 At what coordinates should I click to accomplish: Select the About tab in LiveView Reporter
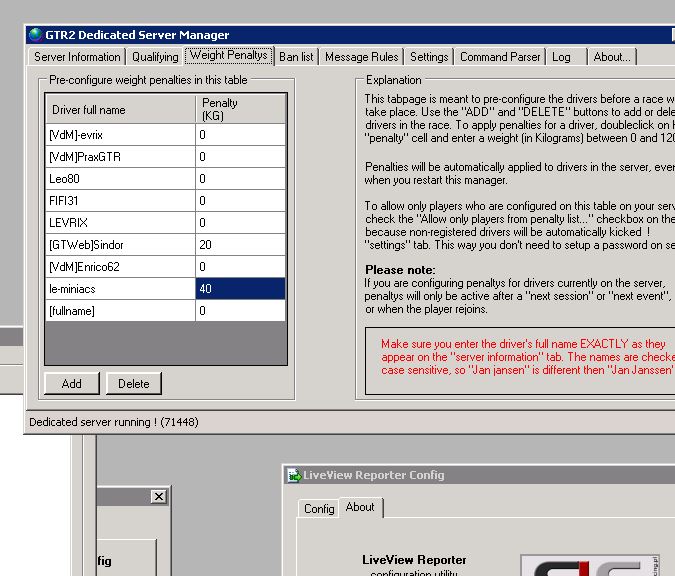point(360,507)
